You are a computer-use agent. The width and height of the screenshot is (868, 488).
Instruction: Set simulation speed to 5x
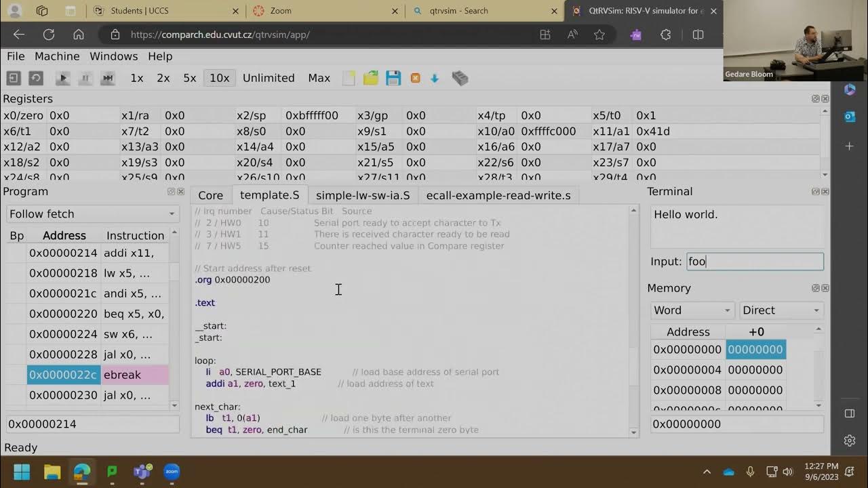click(x=190, y=78)
